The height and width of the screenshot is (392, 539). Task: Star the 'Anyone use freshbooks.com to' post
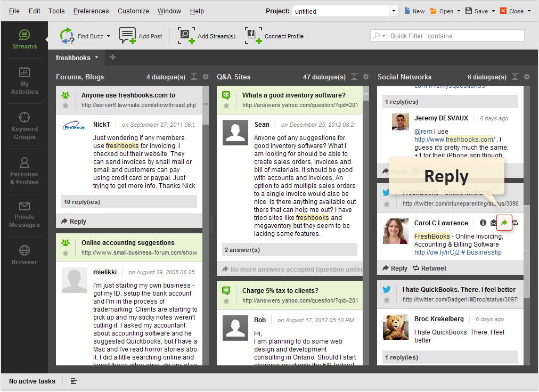click(x=66, y=105)
